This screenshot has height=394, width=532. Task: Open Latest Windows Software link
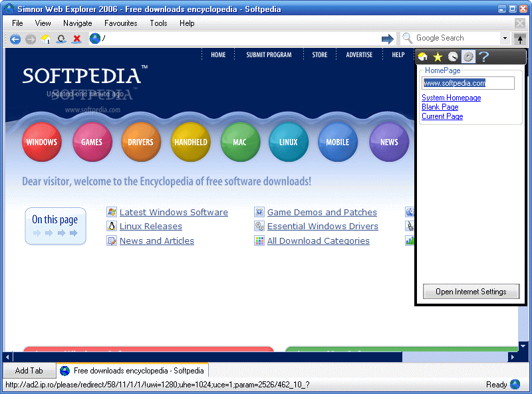pyautogui.click(x=174, y=213)
